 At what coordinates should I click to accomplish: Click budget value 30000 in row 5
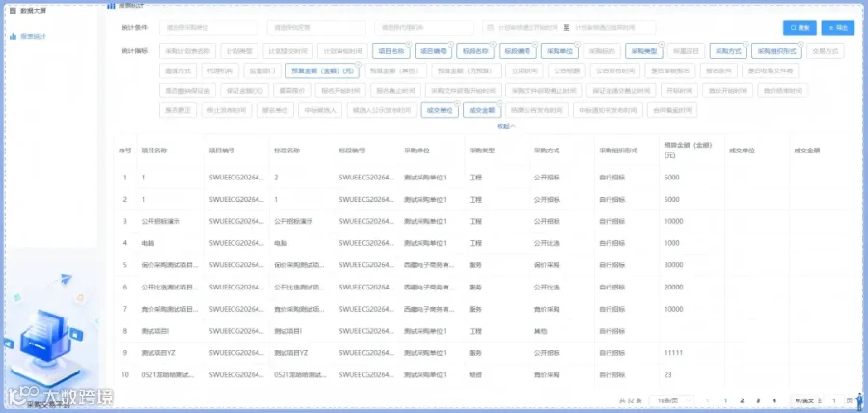click(x=673, y=265)
